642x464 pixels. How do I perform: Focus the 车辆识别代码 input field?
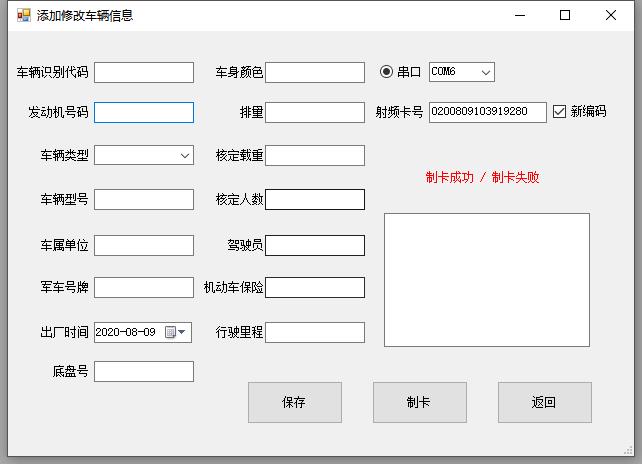tap(143, 72)
